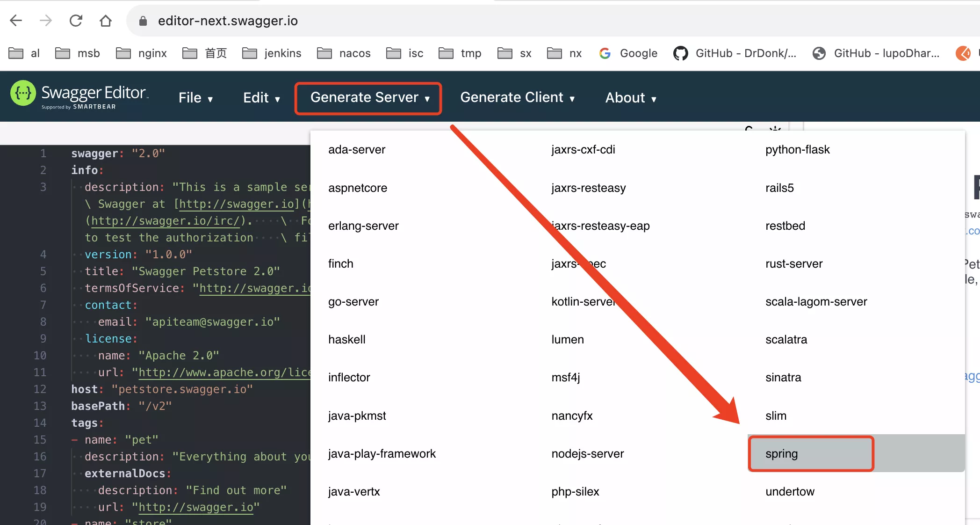Open the 'tmp' bookmark folder

click(460, 53)
